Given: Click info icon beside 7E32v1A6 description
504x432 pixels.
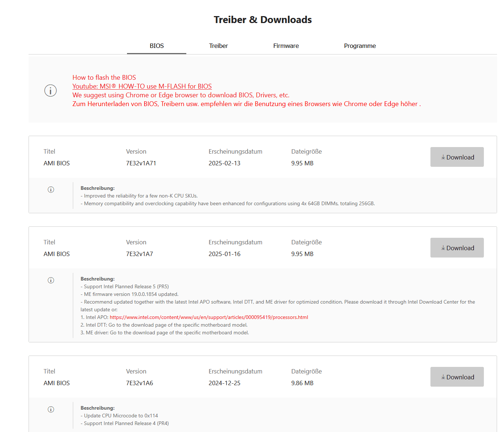Looking at the screenshot, I should pos(51,409).
